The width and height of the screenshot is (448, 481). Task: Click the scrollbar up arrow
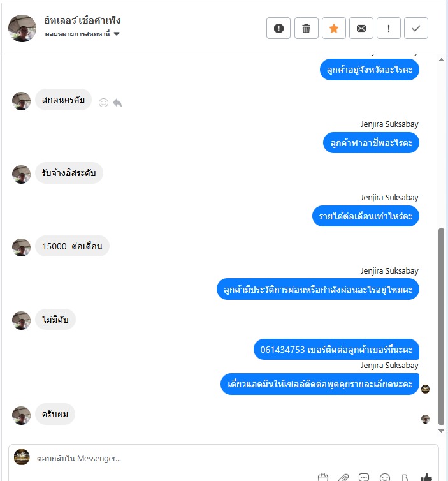click(x=441, y=60)
